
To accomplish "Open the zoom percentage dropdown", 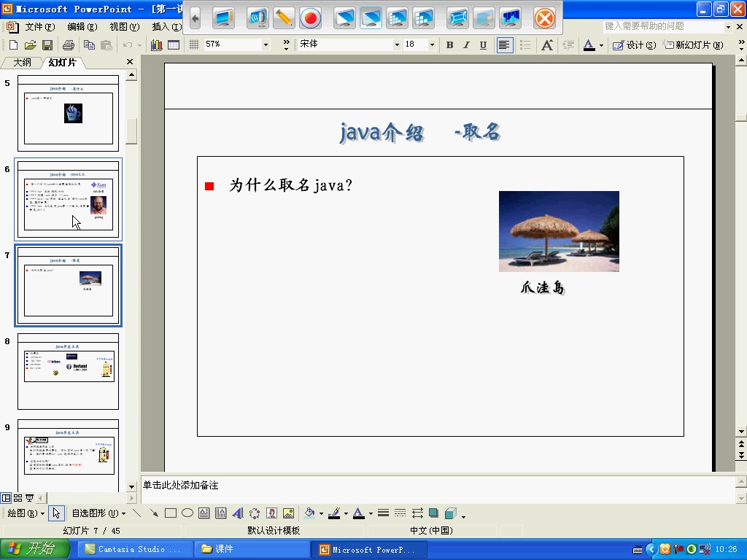I will (266, 44).
